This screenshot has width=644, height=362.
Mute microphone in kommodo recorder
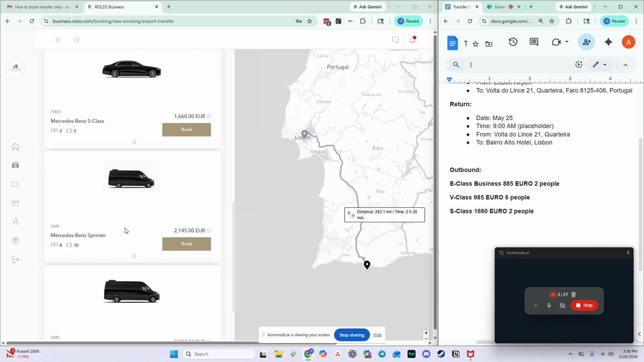(549, 305)
